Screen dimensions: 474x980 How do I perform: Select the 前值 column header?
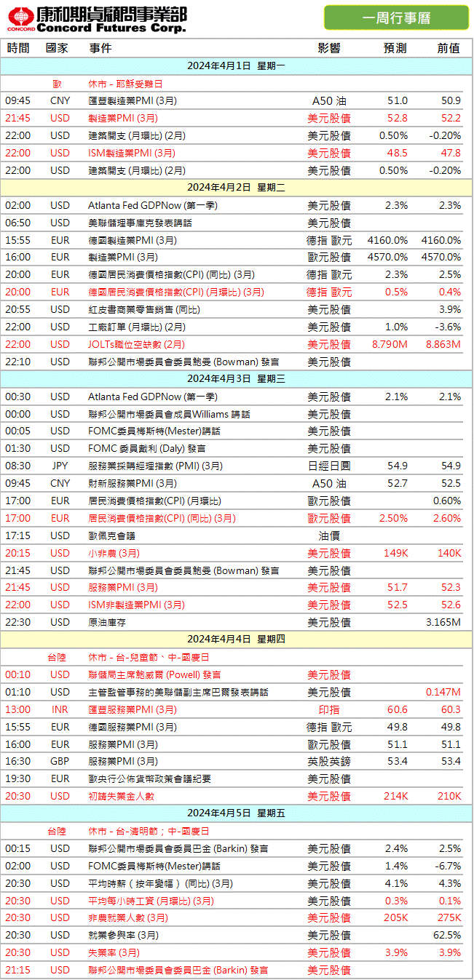(x=448, y=48)
